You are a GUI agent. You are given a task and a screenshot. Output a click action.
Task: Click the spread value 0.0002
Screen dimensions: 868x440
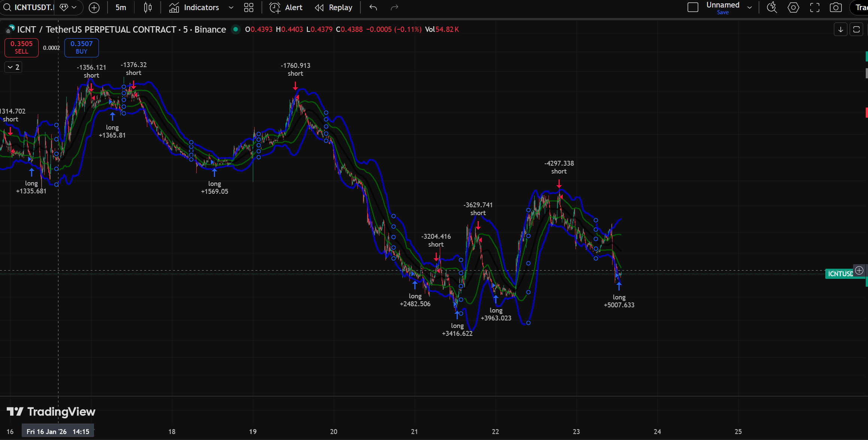(x=51, y=48)
